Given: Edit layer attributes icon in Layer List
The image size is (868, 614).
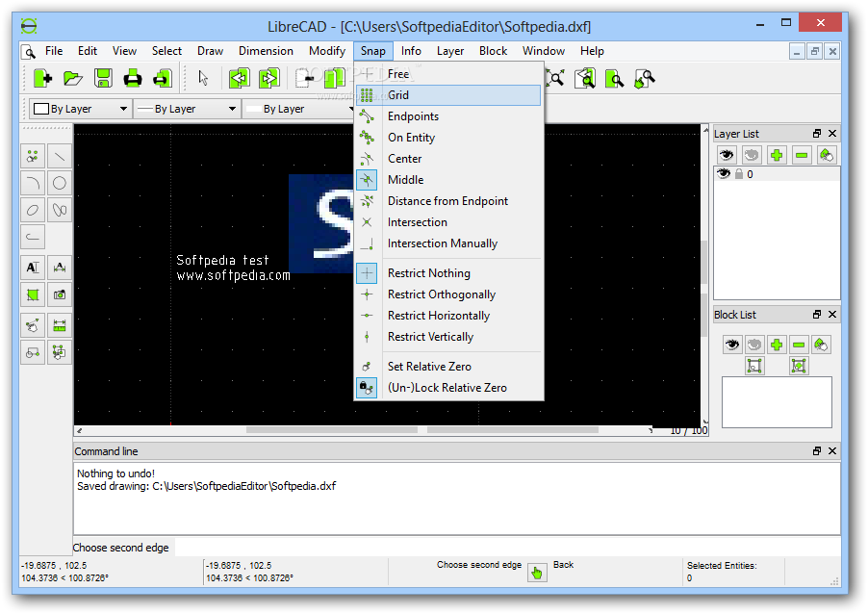Looking at the screenshot, I should point(826,155).
